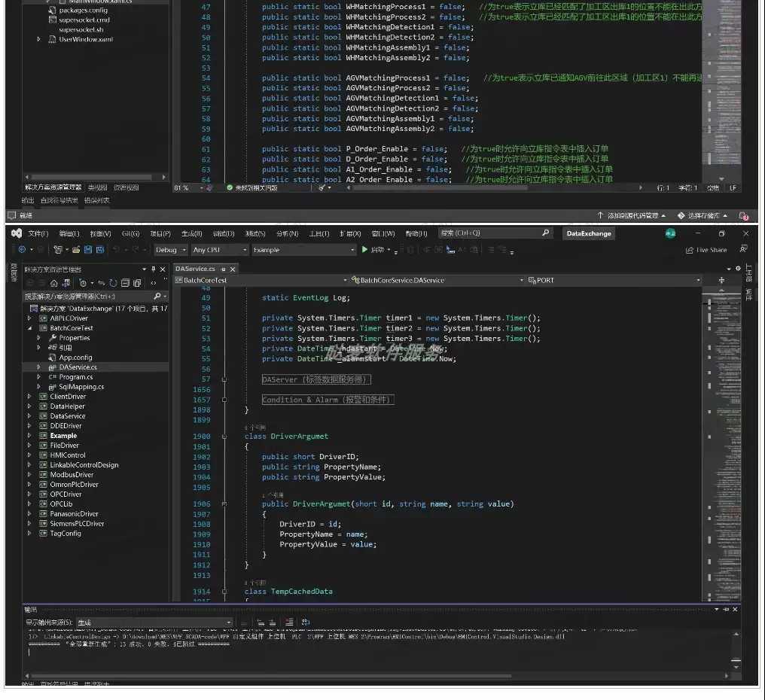The height and width of the screenshot is (700, 765).
Task: Click notification icon in upper window status bar
Action: (x=743, y=215)
